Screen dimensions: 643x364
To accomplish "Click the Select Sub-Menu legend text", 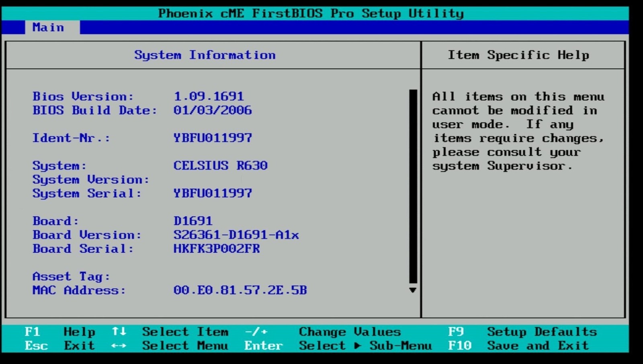I will (365, 346).
